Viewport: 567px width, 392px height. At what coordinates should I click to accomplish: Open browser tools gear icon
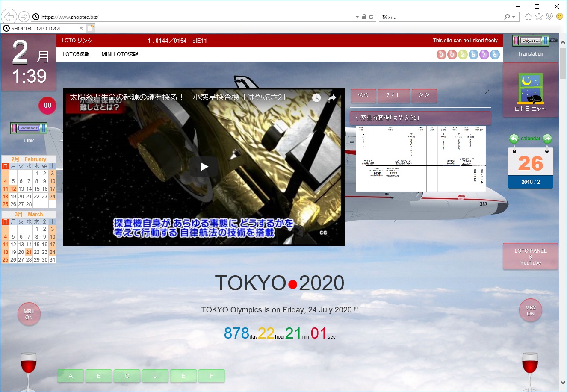[x=549, y=17]
